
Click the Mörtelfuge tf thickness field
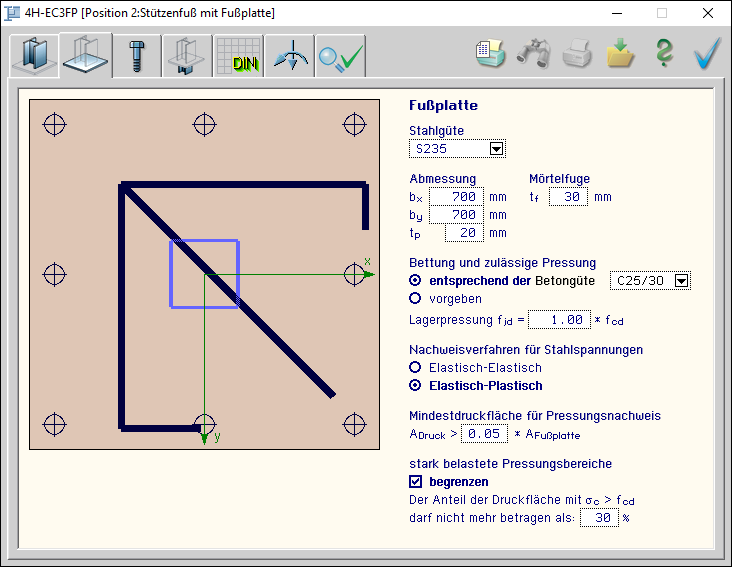coord(568,197)
